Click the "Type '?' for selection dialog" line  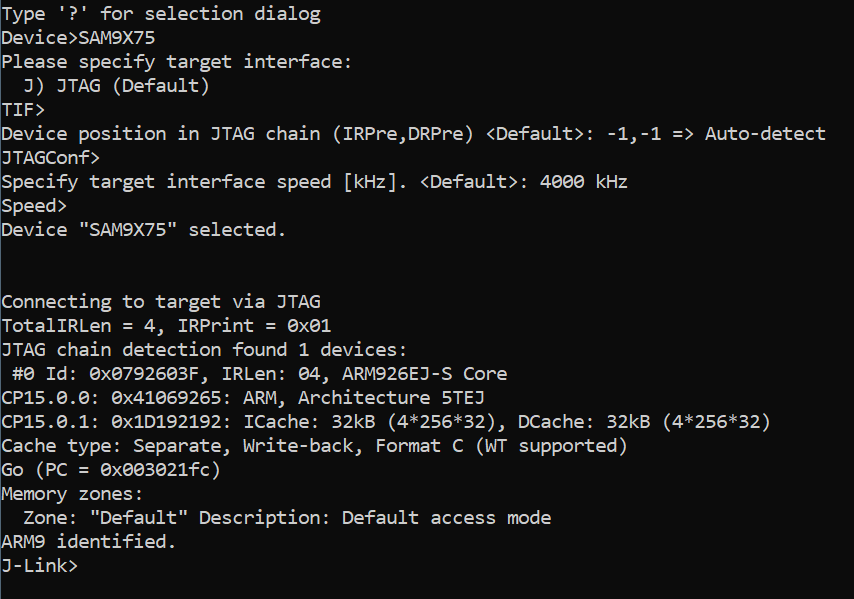tap(161, 14)
